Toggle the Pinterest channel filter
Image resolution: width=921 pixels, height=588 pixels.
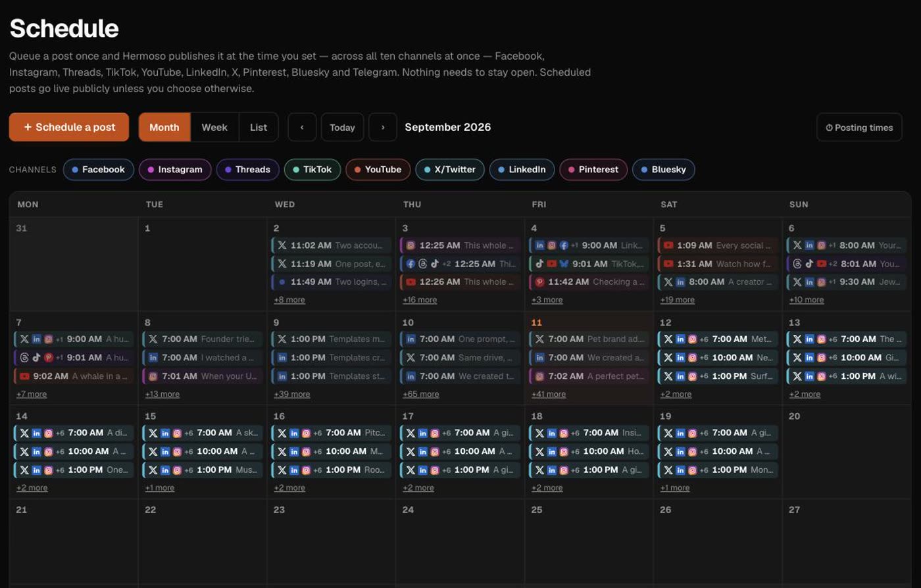tap(593, 170)
